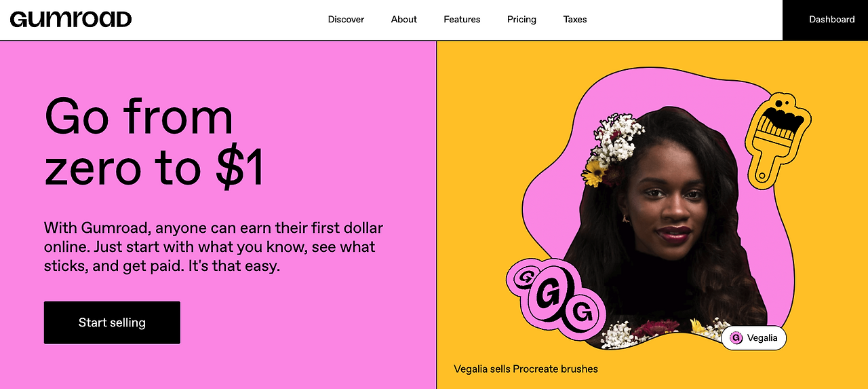Go to the Features page
This screenshot has width=868, height=389.
[462, 20]
